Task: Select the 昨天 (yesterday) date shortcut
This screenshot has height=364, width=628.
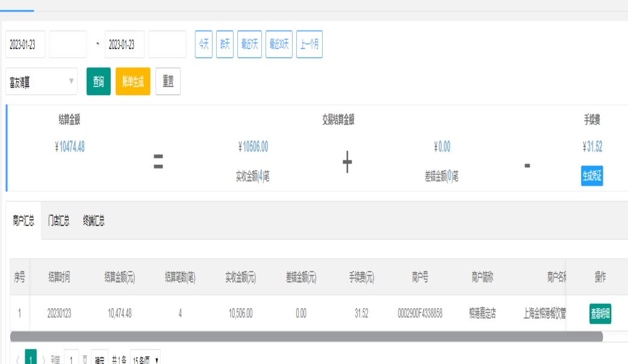Action: point(225,45)
